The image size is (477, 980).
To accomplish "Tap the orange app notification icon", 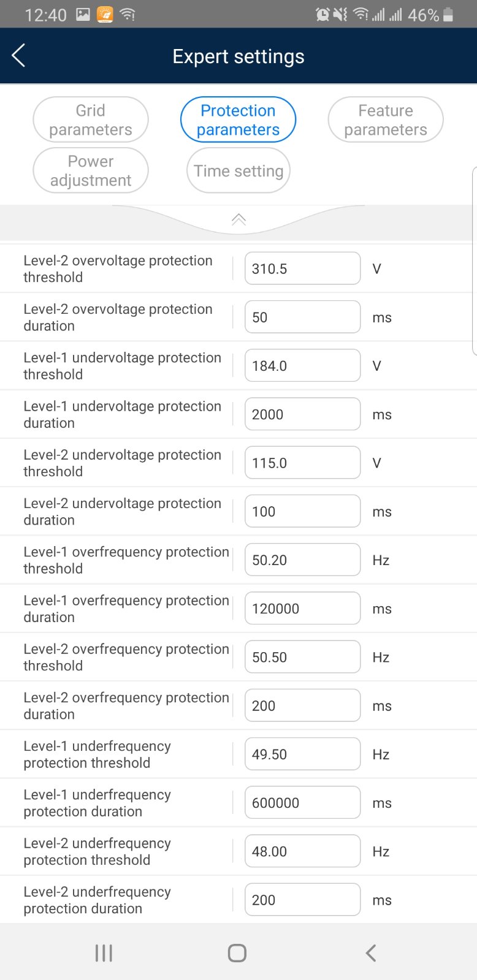I will click(105, 14).
